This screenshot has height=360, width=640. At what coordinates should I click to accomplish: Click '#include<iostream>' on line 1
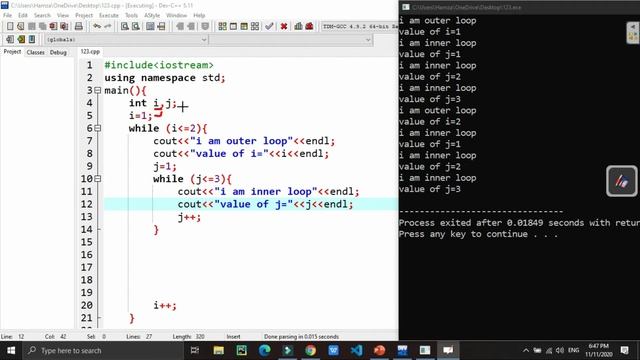pos(159,65)
